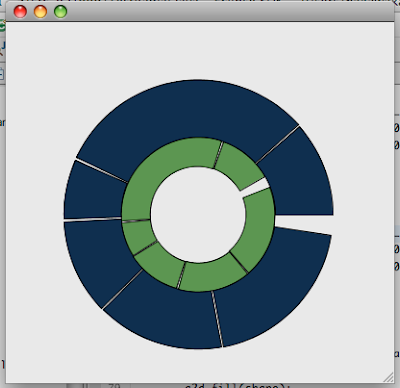Select the smallest left green inner segment
This screenshot has width=400, height=388.
click(x=138, y=236)
